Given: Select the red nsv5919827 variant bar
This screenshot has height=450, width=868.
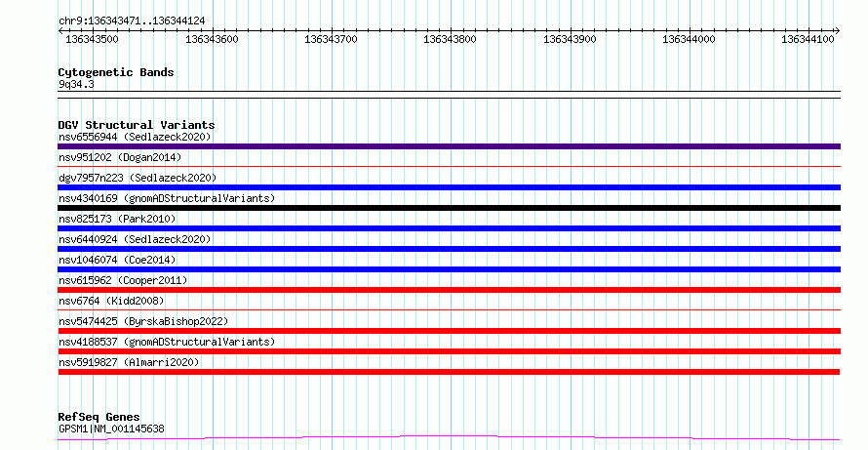Looking at the screenshot, I should [449, 372].
